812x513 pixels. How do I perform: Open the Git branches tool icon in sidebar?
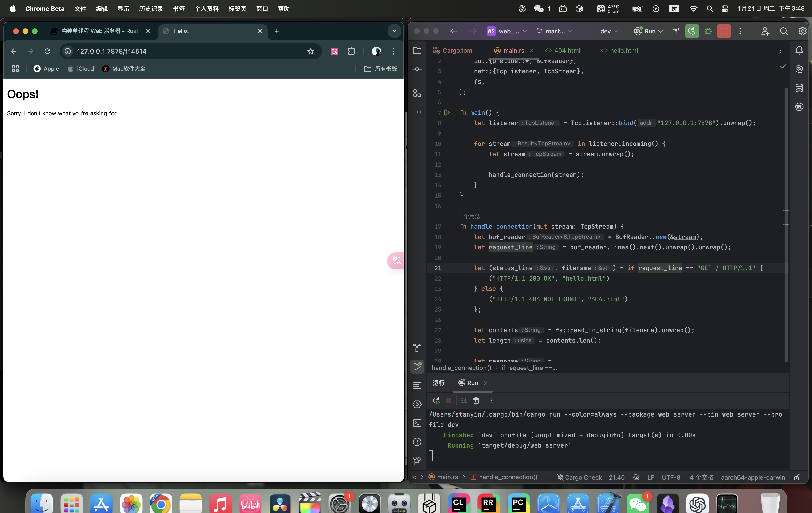pyautogui.click(x=417, y=460)
